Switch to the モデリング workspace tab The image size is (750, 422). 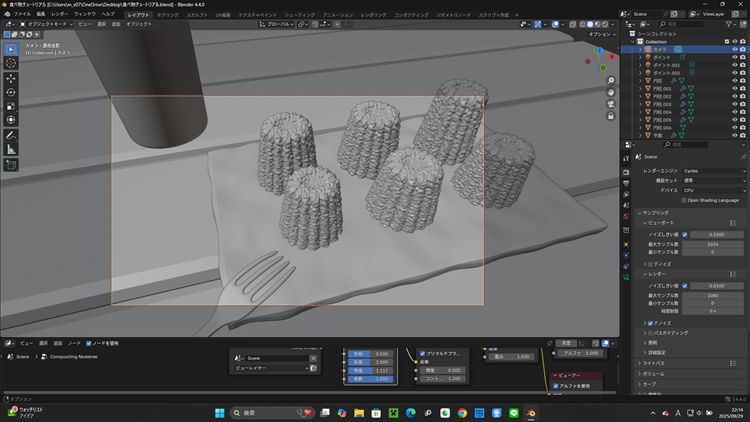pos(168,15)
